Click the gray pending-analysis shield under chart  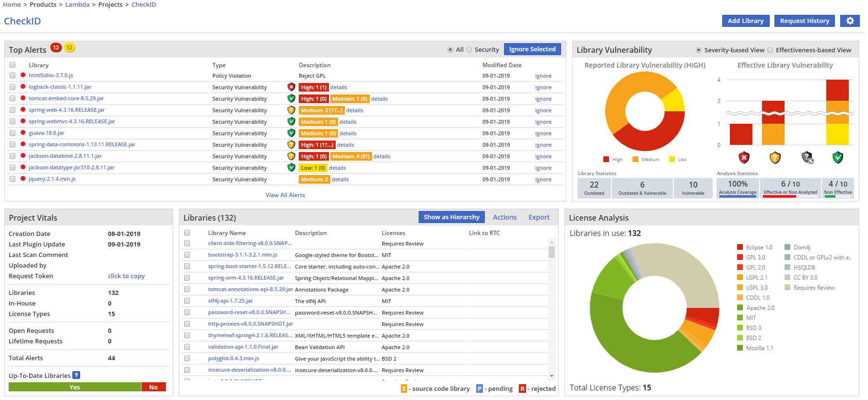[x=807, y=157]
